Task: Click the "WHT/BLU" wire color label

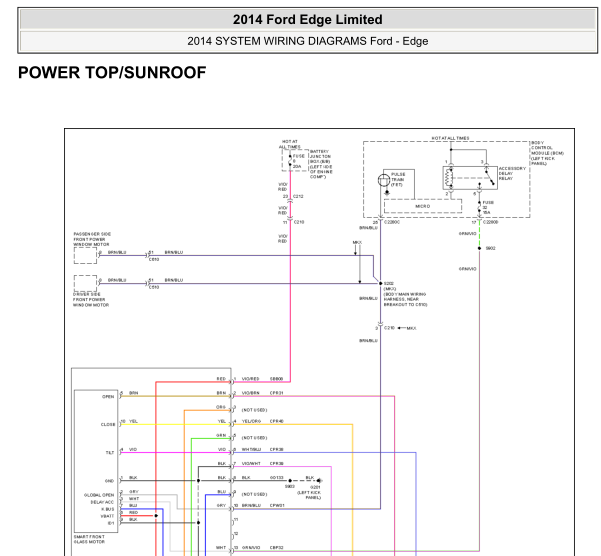Action: point(251,449)
